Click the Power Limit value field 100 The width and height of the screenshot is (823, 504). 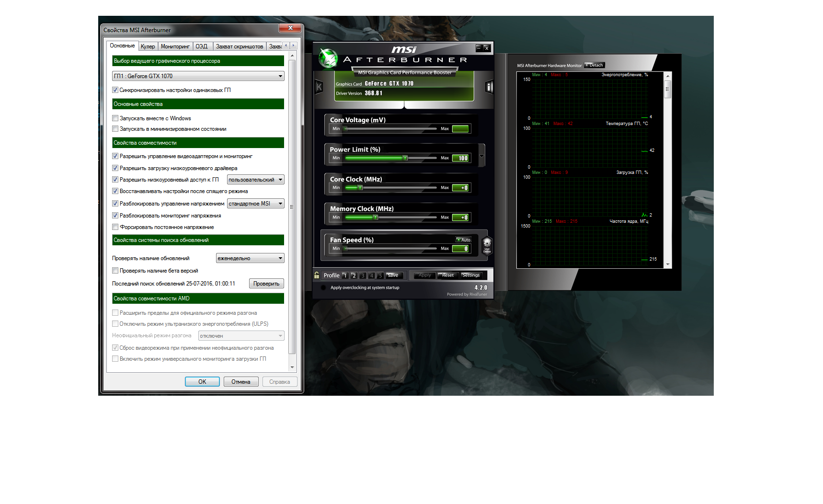[x=460, y=158]
